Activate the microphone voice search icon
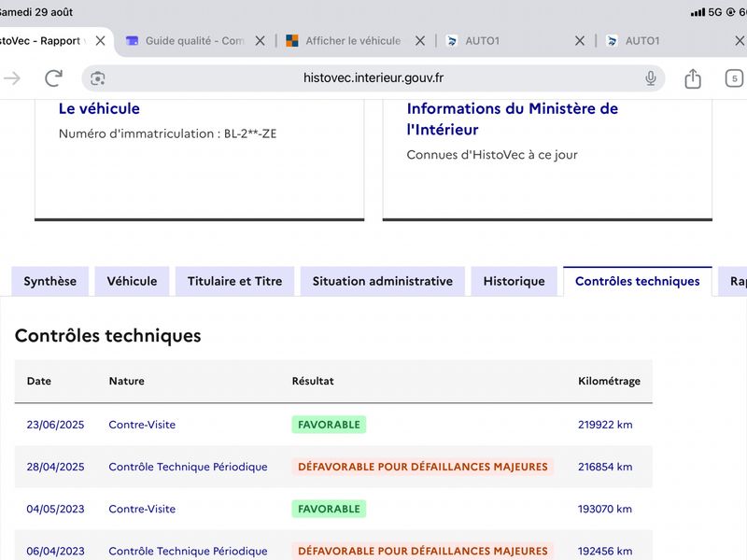This screenshot has height=560, width=747. 650,78
